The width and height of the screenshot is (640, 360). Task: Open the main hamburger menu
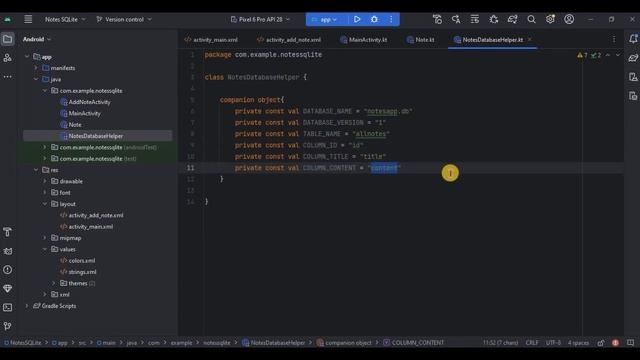pos(28,19)
